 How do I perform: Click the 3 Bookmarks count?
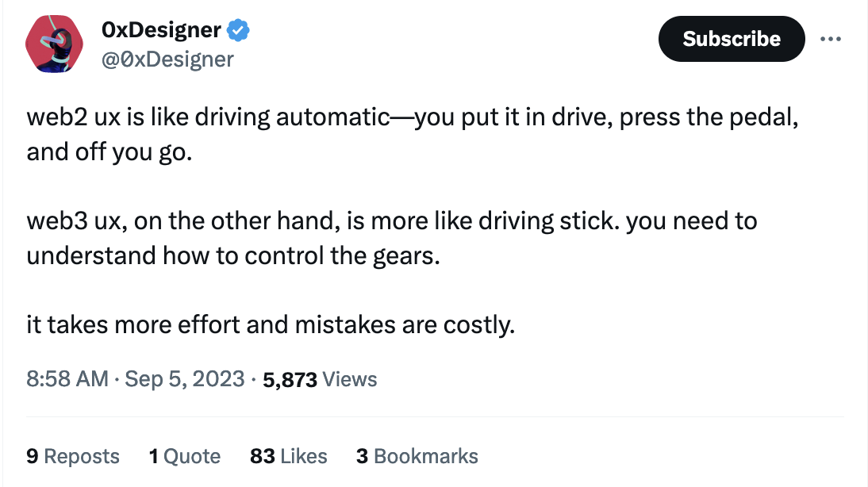coord(417,456)
